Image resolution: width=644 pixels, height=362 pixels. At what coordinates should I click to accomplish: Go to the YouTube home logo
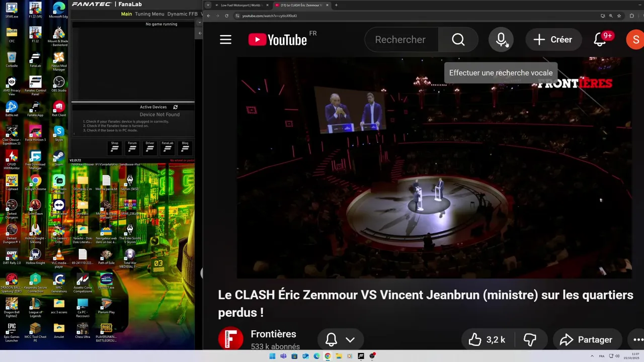point(278,40)
